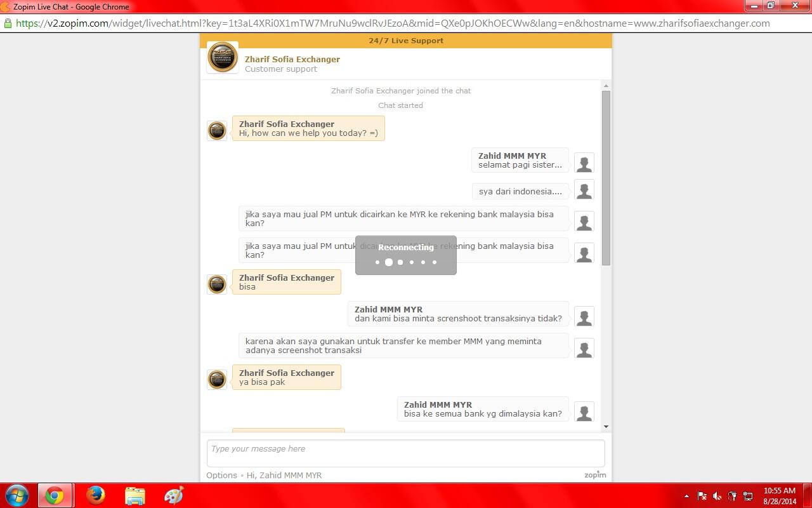Click the chat scrollbar up arrow
Viewport: 812px width, 508px height.
[606, 86]
